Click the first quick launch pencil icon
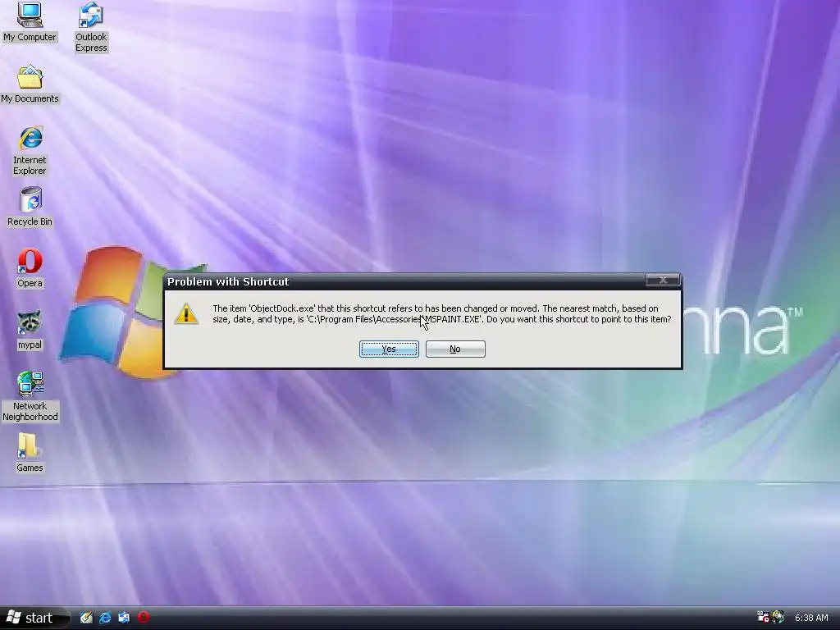The image size is (840, 630). click(x=86, y=618)
